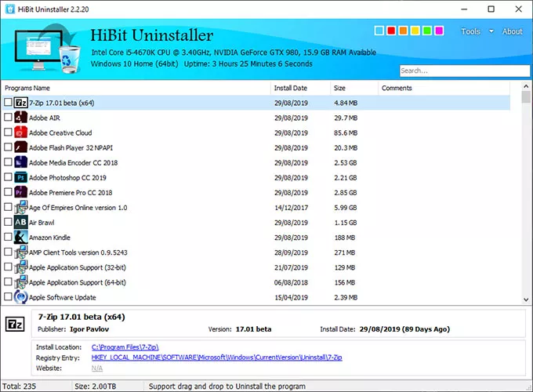Select the Adobe Photoshop CC 2019 row name
Screen dimensions: 533x392
tap(67, 178)
